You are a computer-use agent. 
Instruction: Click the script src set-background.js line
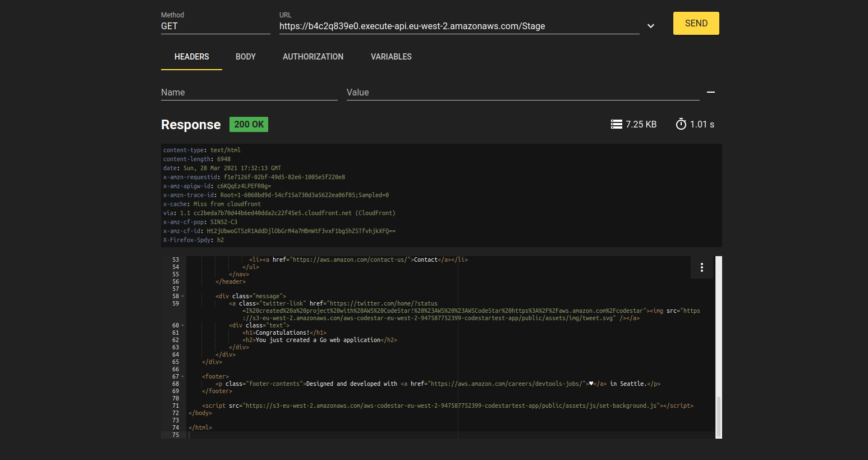448,406
